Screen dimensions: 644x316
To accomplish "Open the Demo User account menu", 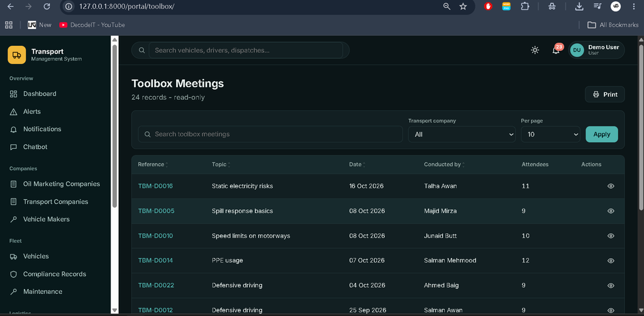I will [597, 50].
